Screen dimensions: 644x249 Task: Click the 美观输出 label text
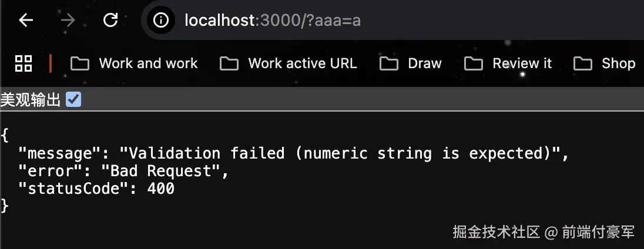31,100
